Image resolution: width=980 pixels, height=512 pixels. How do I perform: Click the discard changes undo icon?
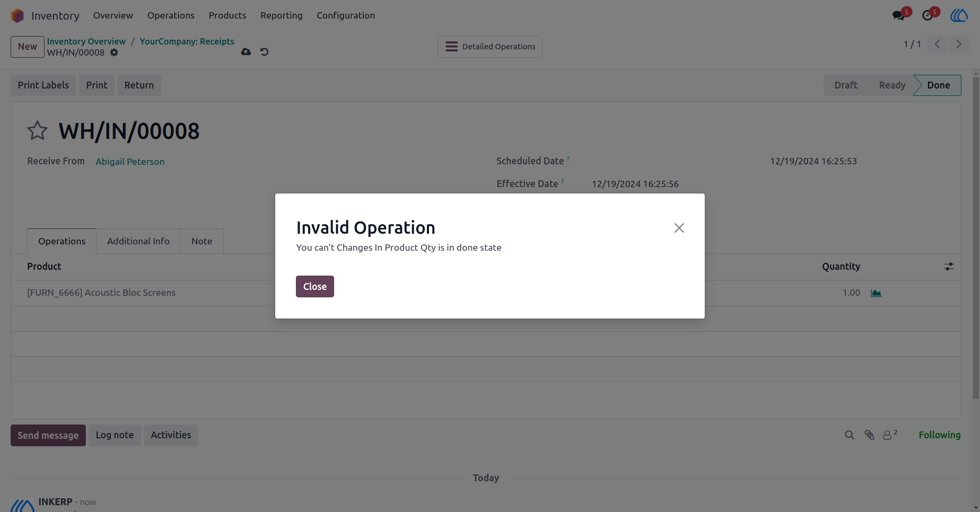click(264, 52)
